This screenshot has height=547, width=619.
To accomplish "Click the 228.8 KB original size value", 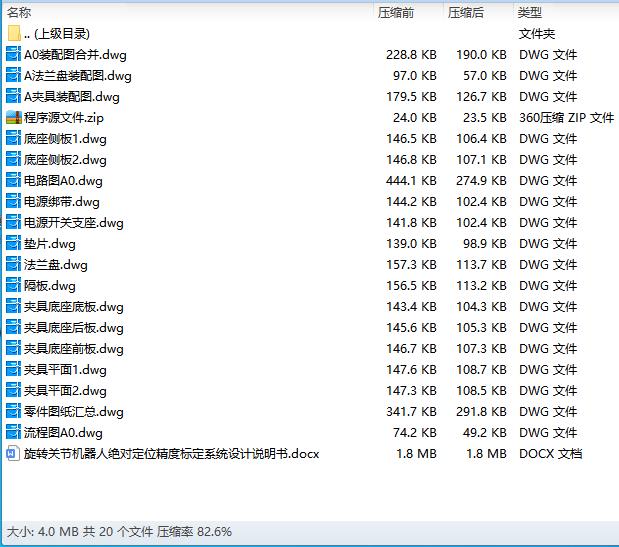I will [x=411, y=54].
